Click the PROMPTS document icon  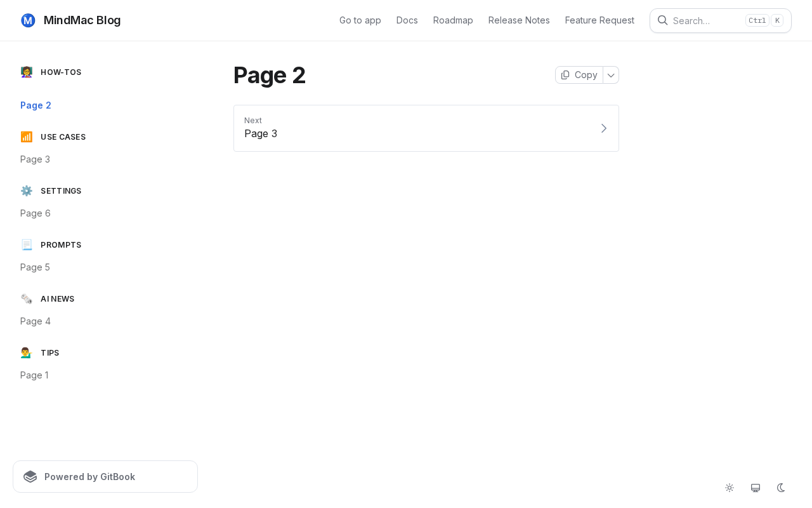[27, 245]
